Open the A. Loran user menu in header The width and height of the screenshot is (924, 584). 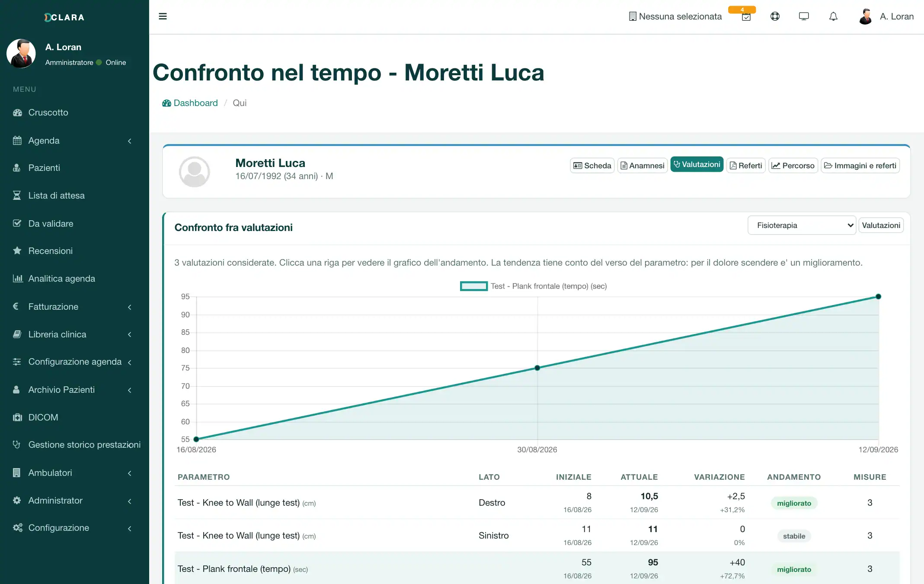pos(886,16)
